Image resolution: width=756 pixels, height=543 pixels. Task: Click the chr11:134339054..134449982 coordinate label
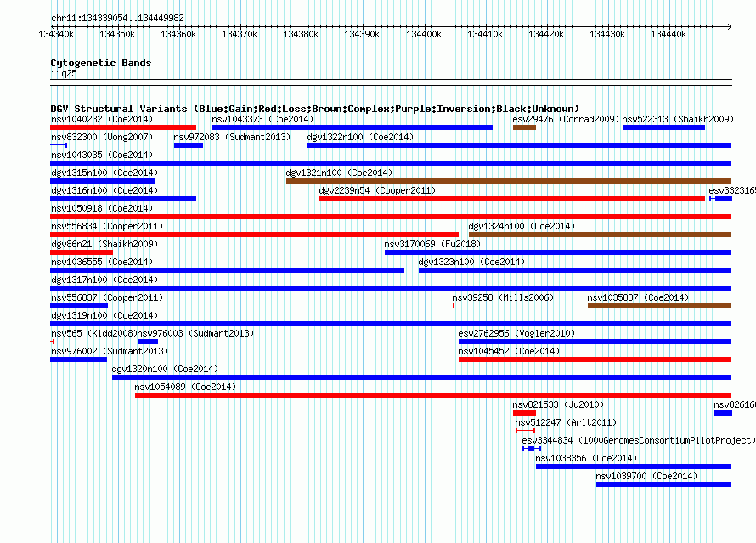coord(117,18)
